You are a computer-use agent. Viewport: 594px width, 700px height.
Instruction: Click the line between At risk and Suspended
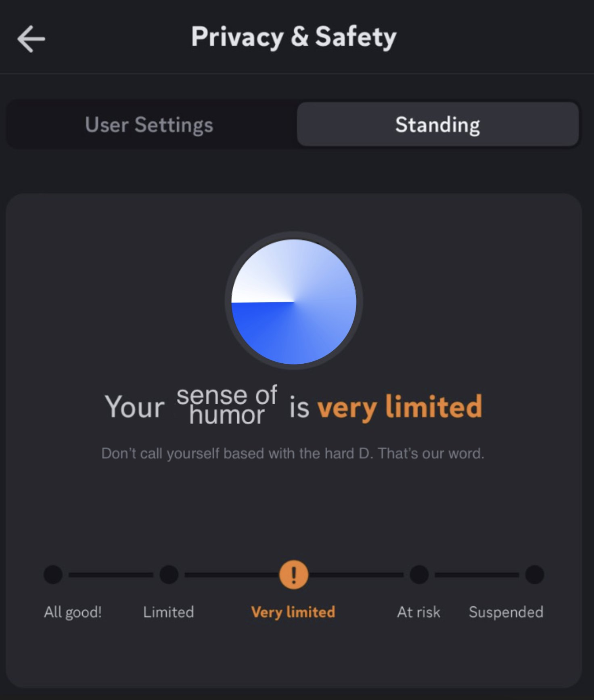[477, 574]
